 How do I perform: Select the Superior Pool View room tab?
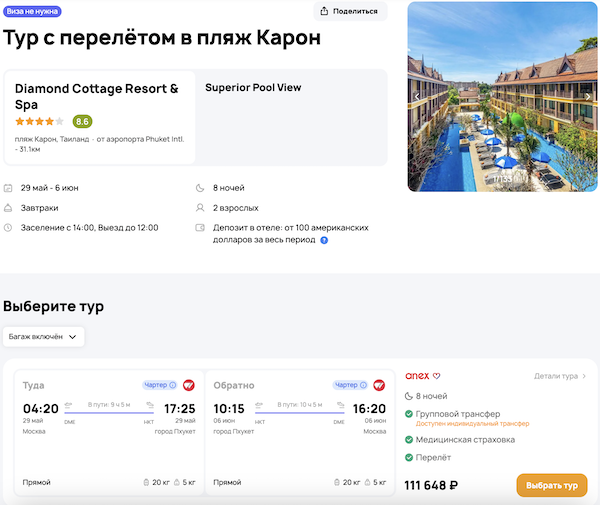pos(253,88)
